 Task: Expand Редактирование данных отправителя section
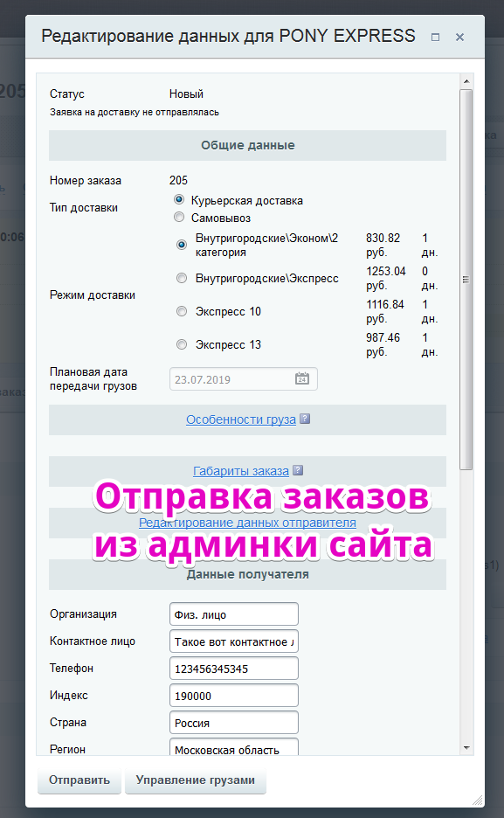click(247, 523)
